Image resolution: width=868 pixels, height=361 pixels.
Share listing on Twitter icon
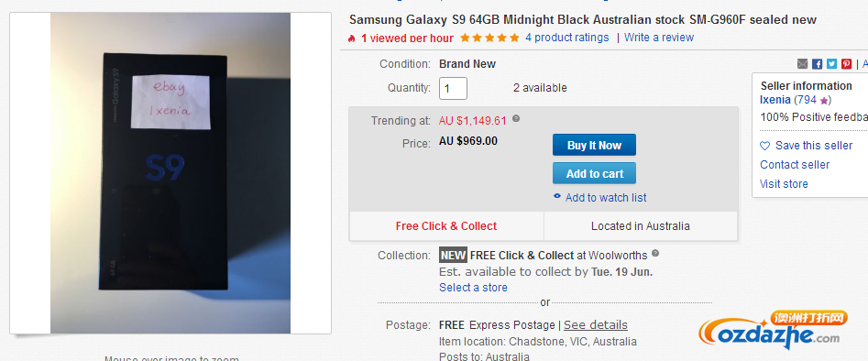point(831,64)
